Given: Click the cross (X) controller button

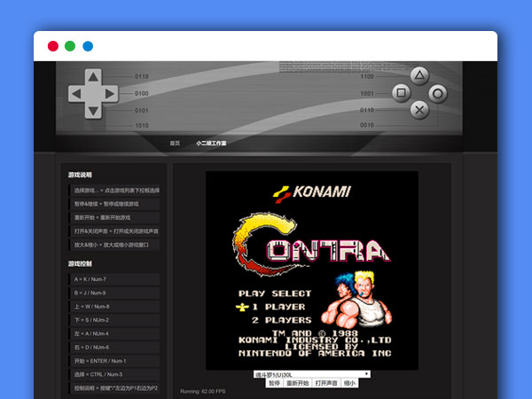Looking at the screenshot, I should coord(419,109).
